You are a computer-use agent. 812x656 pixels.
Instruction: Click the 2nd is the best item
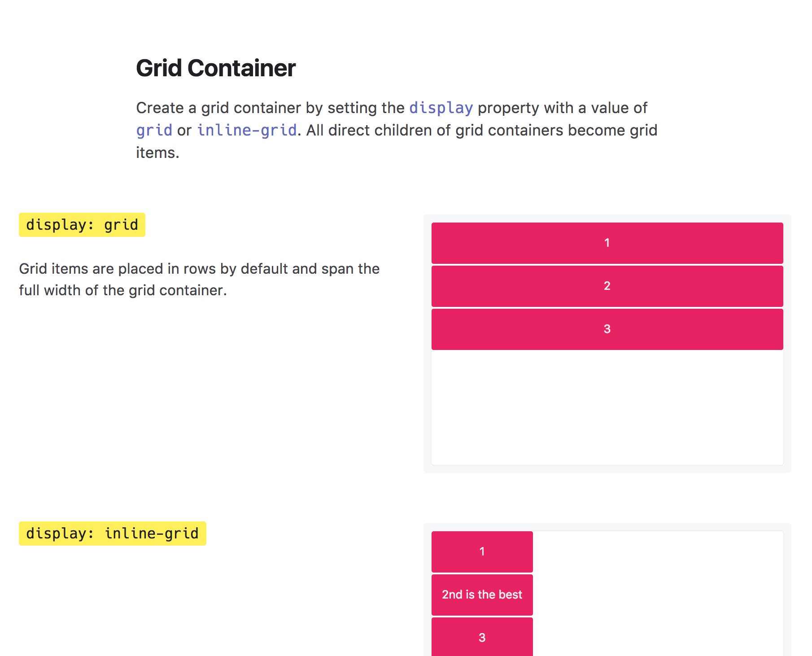[x=482, y=595]
